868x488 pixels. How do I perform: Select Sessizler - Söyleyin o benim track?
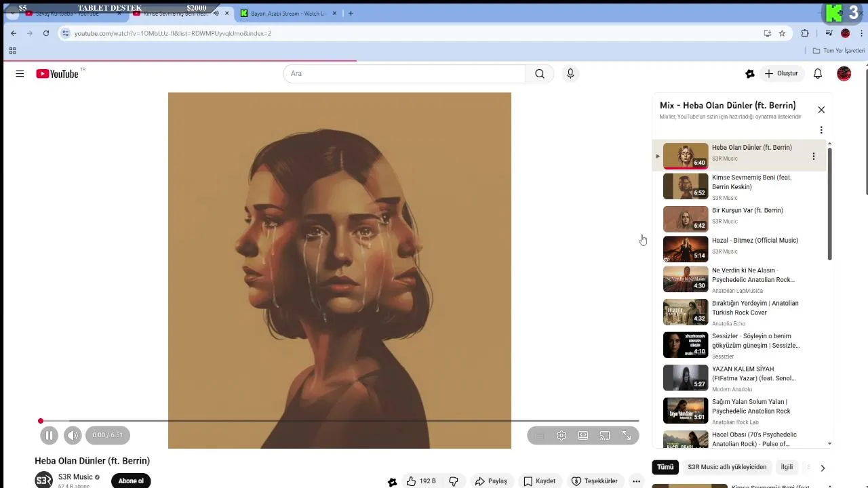739,344
